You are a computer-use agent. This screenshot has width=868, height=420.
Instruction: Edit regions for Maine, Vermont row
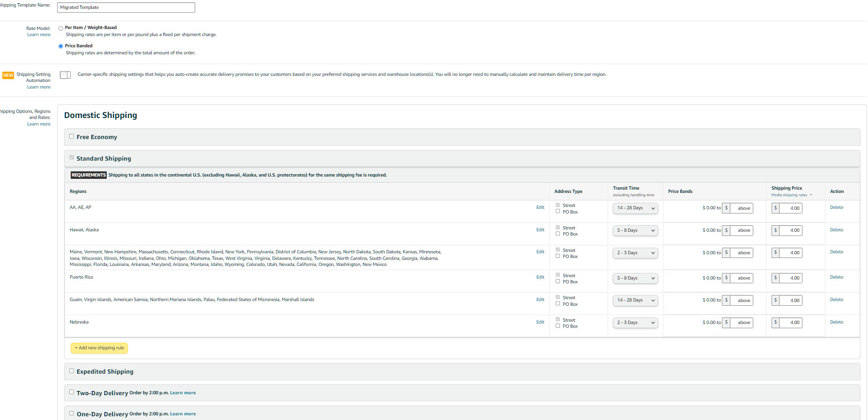[x=540, y=252]
